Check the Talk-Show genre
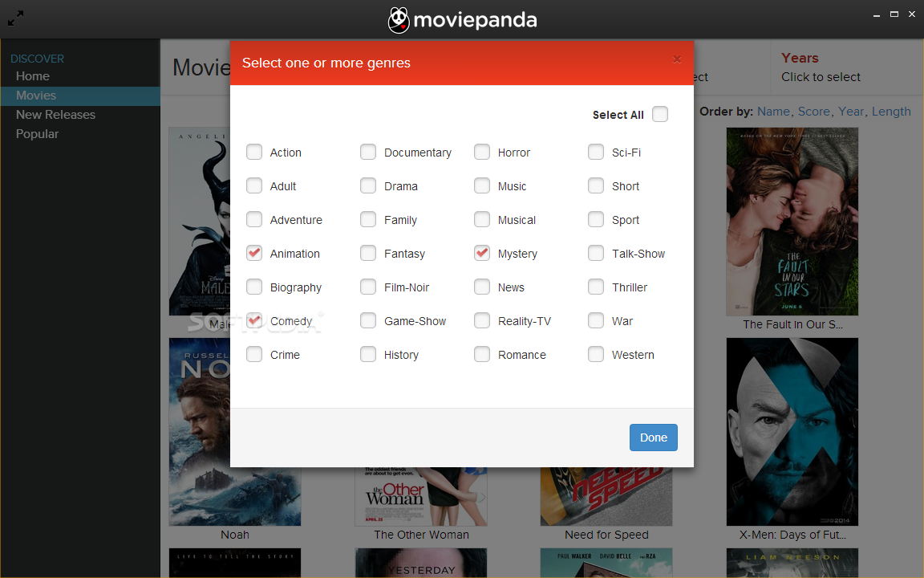924x578 pixels. [x=596, y=252]
